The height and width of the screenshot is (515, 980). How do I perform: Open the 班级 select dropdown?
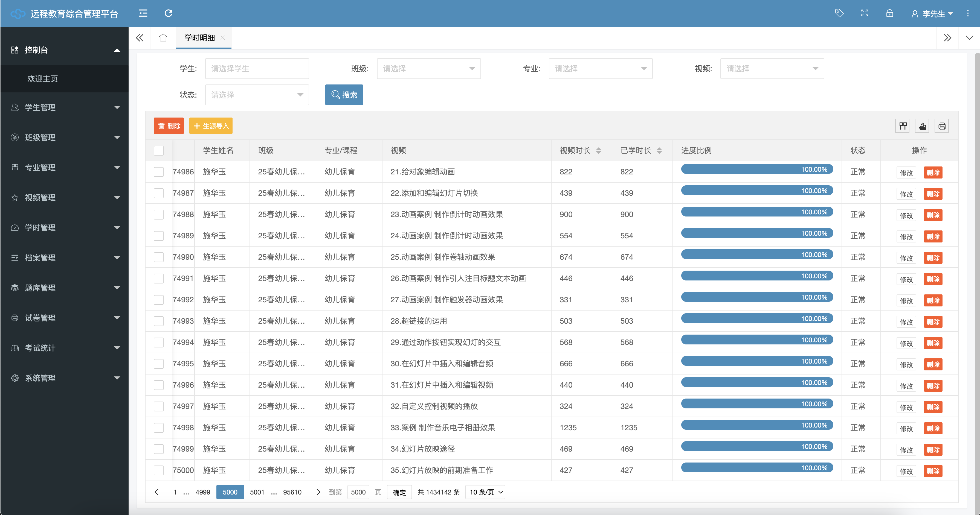click(x=428, y=69)
